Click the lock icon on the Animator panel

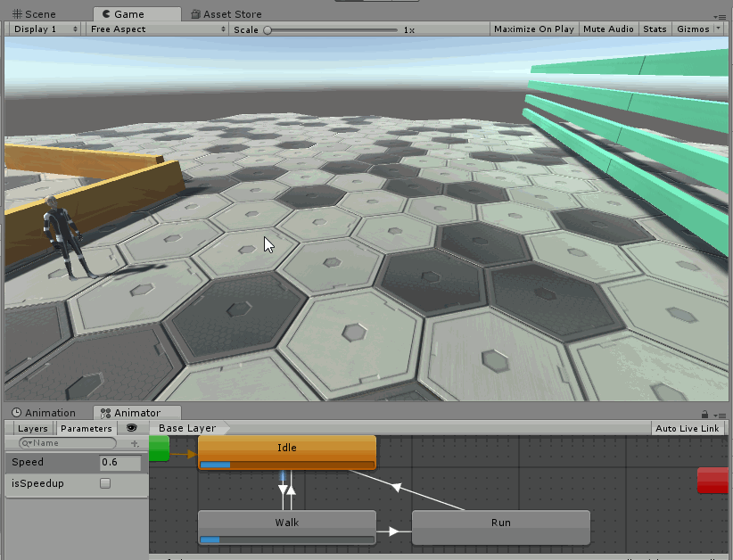[705, 414]
